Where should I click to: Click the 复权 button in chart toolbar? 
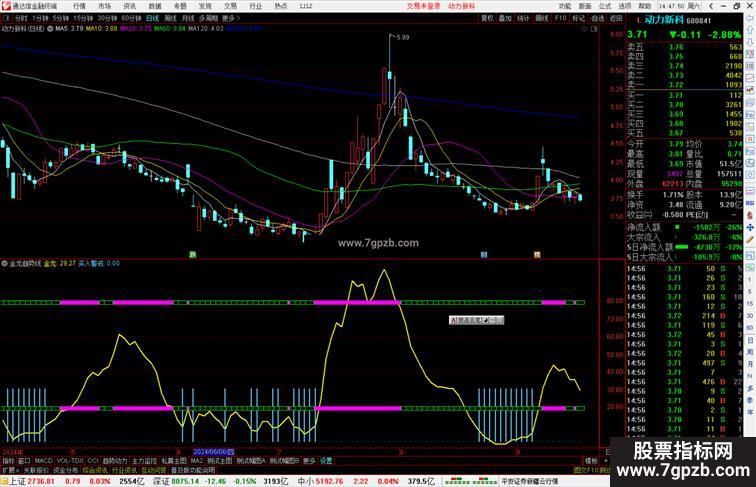click(x=487, y=18)
